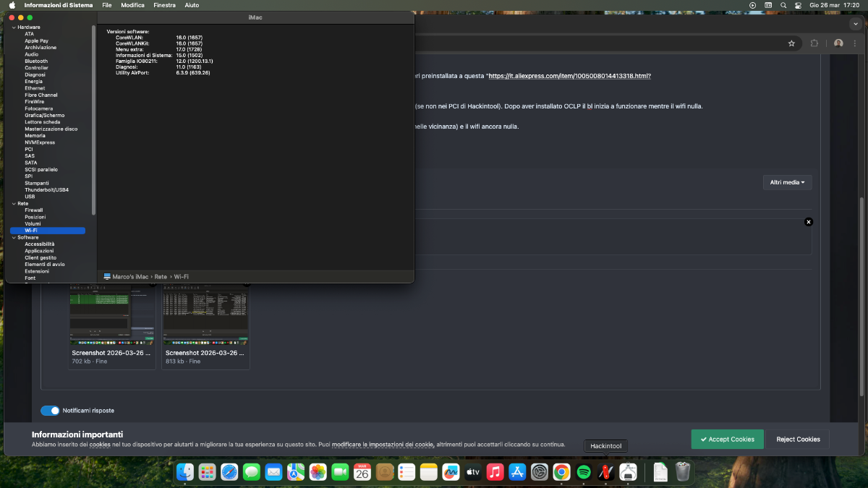Expand the Chrome tab search chevron
Viewport: 868px width, 488px height.
[x=854, y=23]
